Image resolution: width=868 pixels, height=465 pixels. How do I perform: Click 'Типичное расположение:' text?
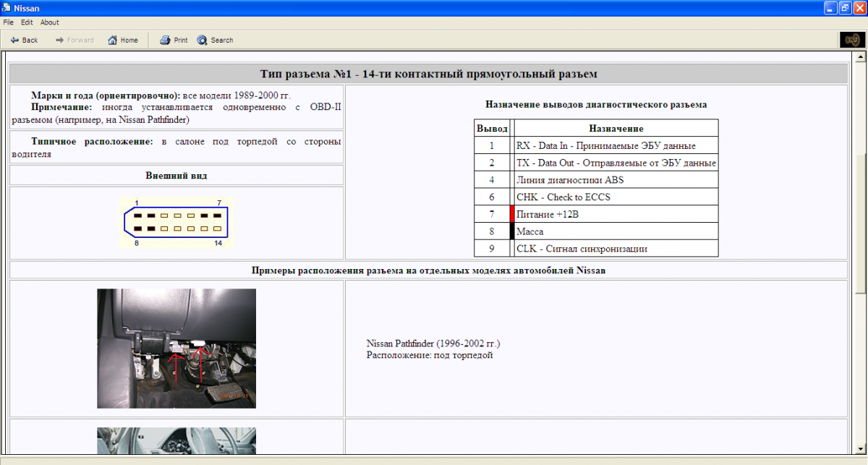pos(93,142)
